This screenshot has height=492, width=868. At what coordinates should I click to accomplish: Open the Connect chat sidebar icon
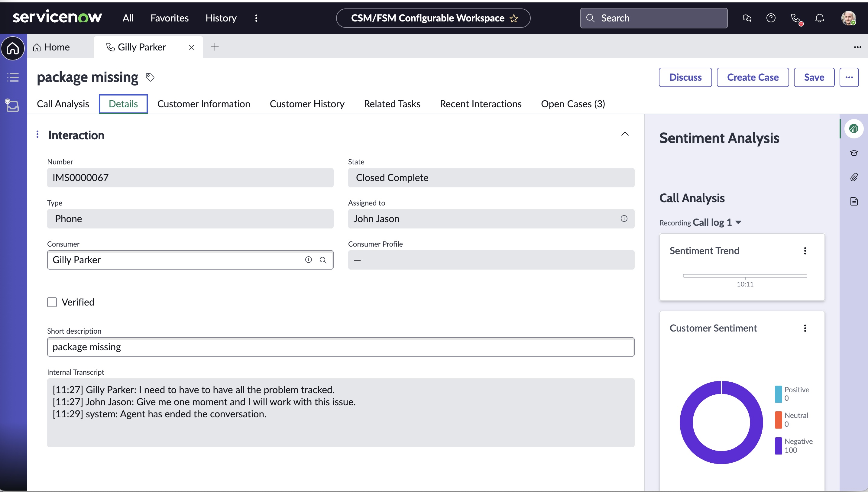(747, 18)
